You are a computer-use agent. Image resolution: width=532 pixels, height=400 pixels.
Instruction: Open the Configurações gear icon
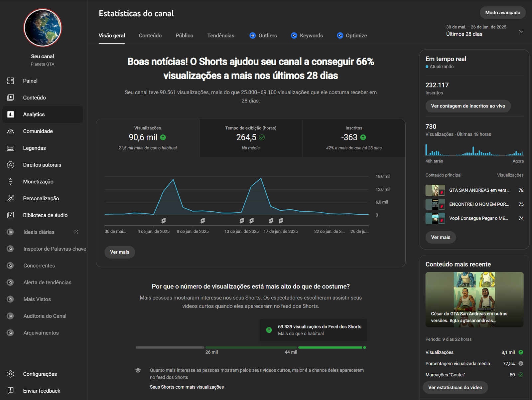coord(11,374)
